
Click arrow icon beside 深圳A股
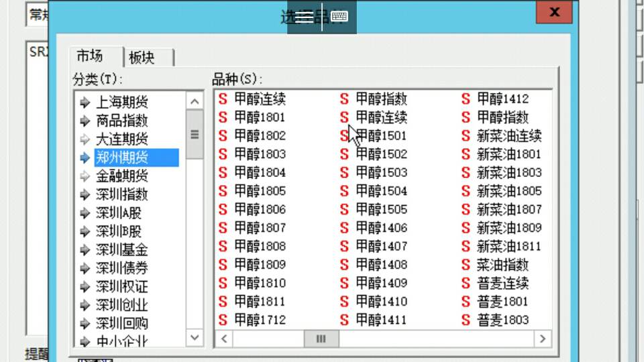pos(85,213)
